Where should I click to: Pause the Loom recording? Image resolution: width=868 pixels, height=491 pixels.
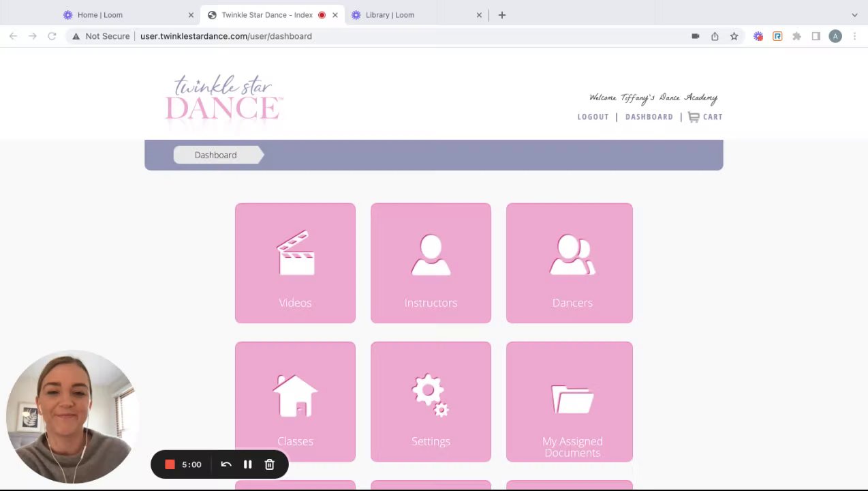[x=247, y=464]
